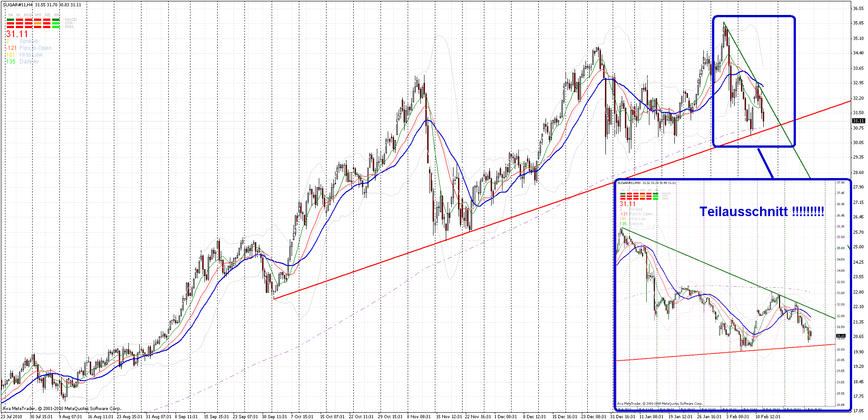Click the red EMA bar under M5
This screenshot has width=868, height=420.
click(x=47, y=27)
